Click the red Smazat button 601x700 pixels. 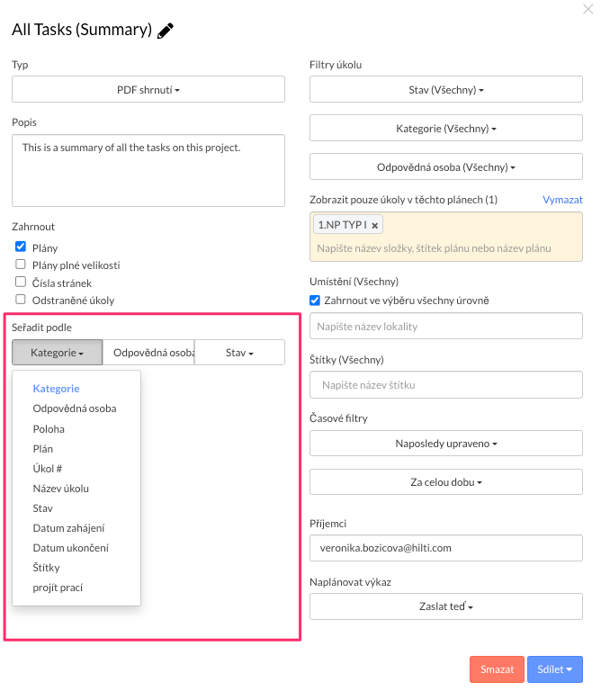point(497,669)
